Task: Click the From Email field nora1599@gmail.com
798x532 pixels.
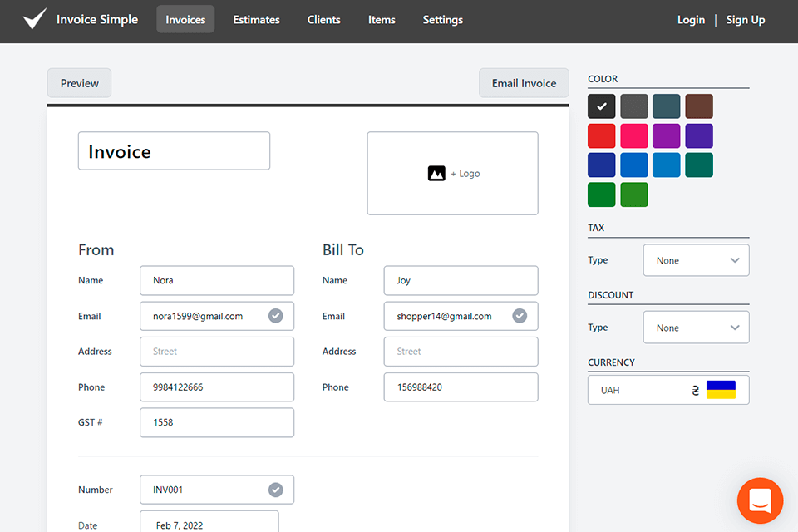Action: tap(217, 316)
